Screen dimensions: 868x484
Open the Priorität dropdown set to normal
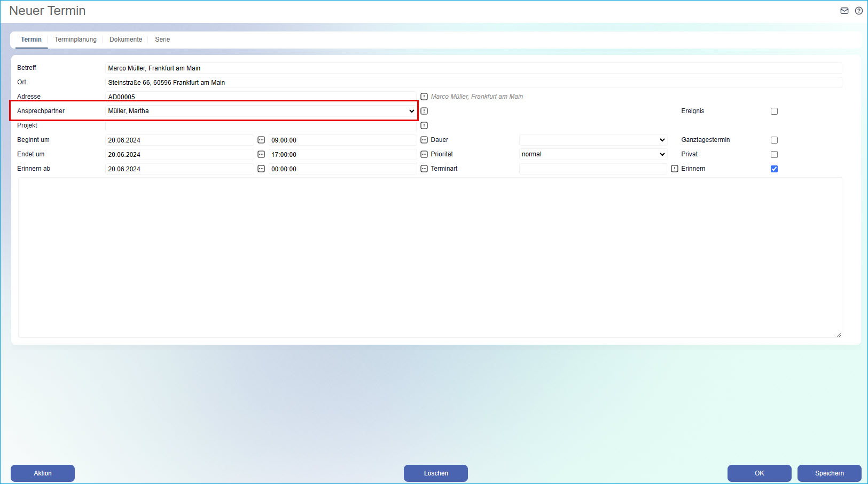coord(593,154)
